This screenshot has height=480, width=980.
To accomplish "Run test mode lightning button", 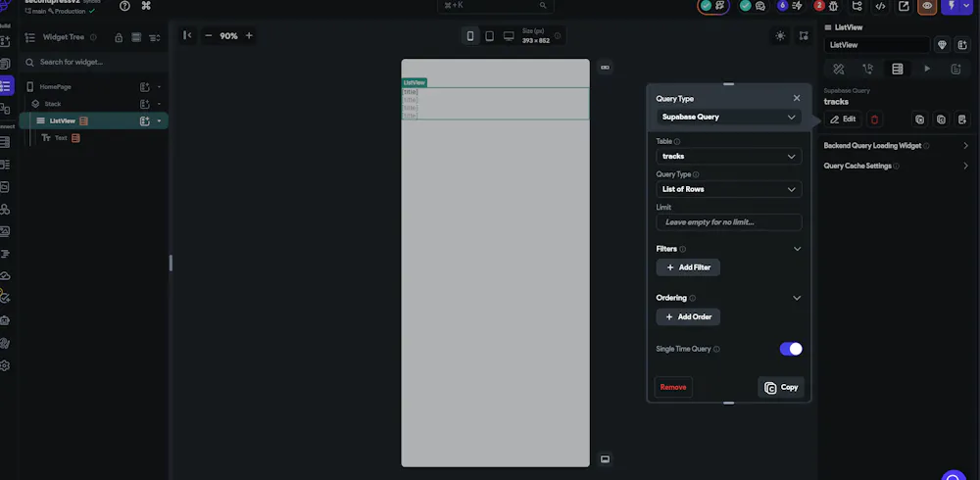I will [x=952, y=6].
